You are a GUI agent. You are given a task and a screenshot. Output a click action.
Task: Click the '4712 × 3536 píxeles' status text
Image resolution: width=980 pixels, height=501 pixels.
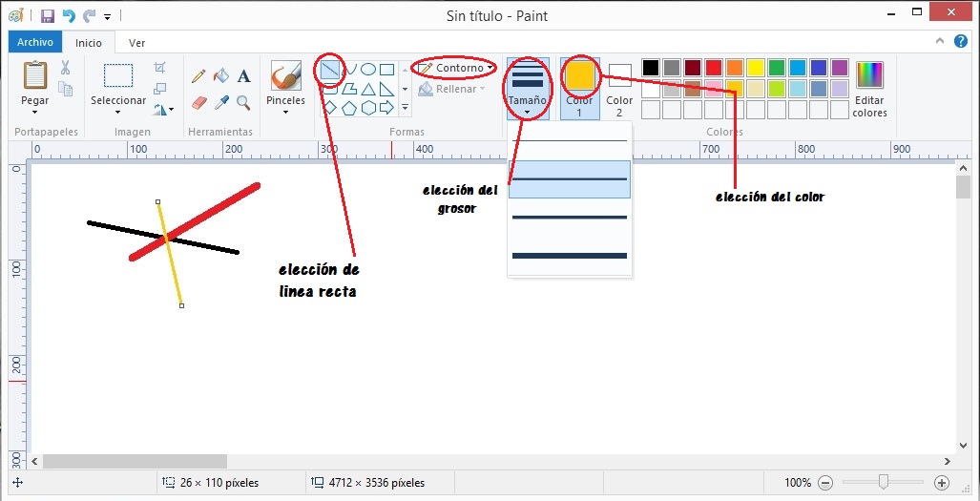click(x=376, y=483)
